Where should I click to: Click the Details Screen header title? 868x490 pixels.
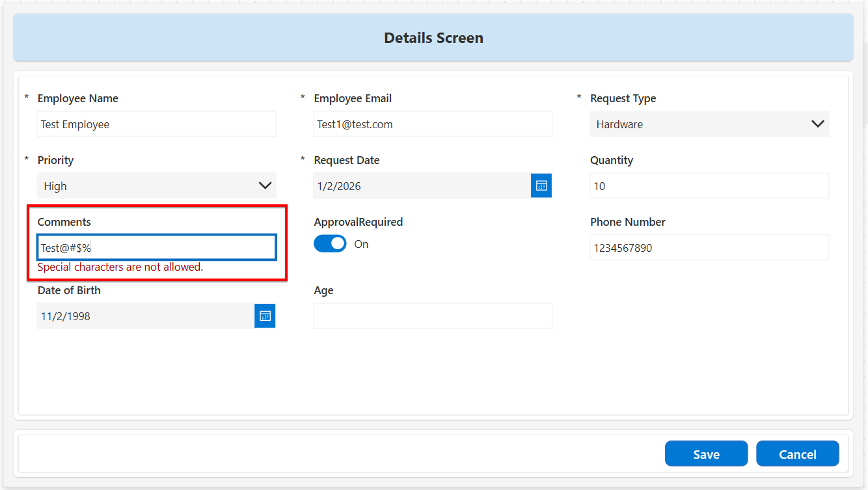[433, 38]
